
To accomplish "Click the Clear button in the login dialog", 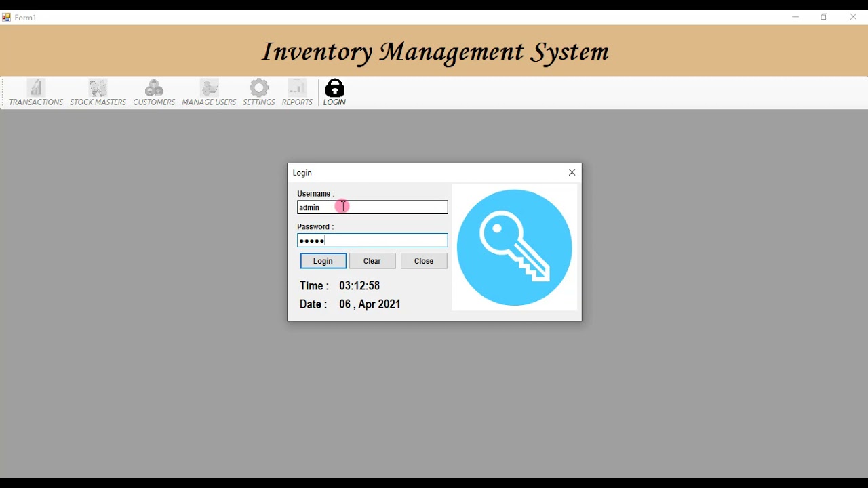I will (x=373, y=262).
